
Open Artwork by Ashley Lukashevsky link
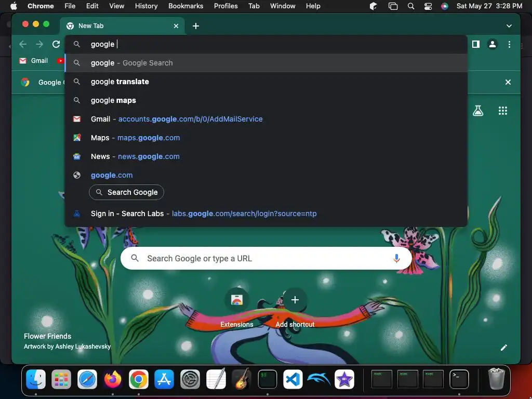(x=67, y=347)
